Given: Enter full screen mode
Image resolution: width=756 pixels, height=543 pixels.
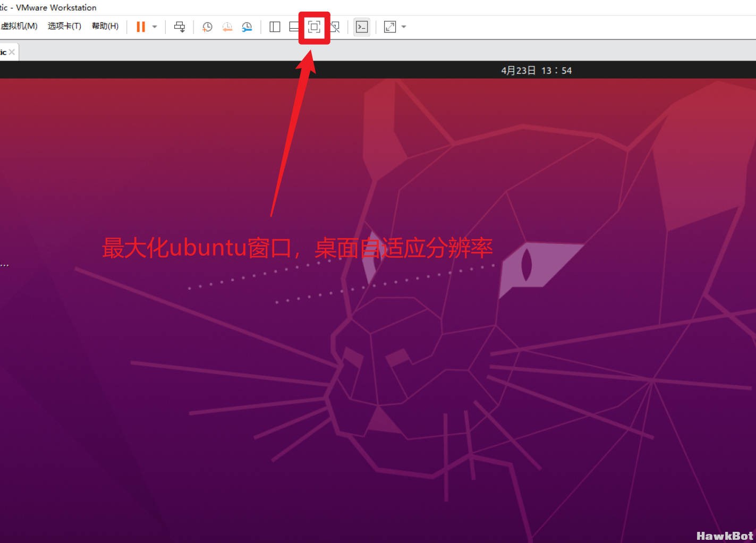Looking at the screenshot, I should [x=314, y=27].
